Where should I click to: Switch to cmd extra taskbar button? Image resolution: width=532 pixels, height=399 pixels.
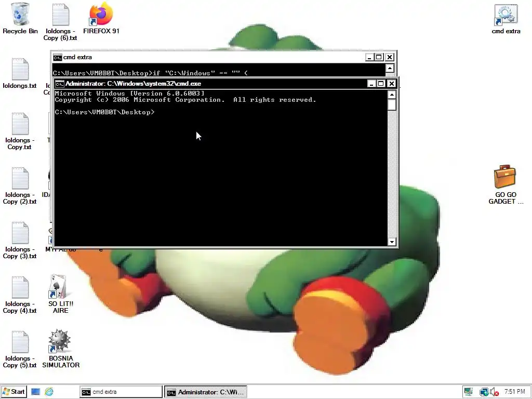pyautogui.click(x=121, y=392)
